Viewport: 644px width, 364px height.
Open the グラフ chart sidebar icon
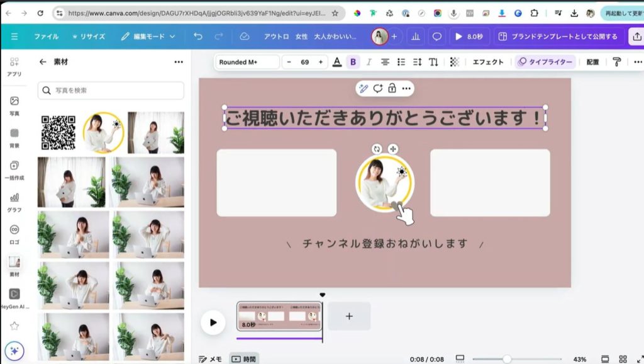coord(14,202)
